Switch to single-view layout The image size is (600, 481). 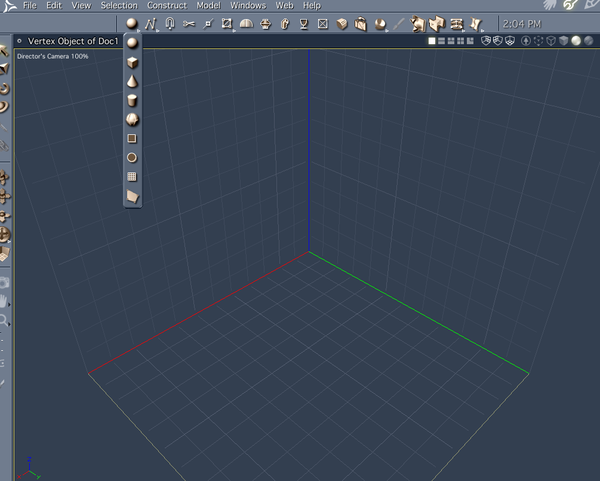click(432, 41)
